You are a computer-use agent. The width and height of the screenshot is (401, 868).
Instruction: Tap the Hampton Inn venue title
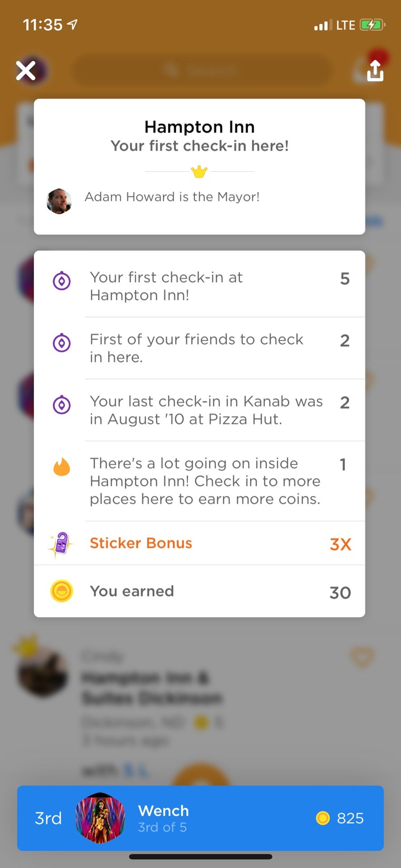click(200, 127)
